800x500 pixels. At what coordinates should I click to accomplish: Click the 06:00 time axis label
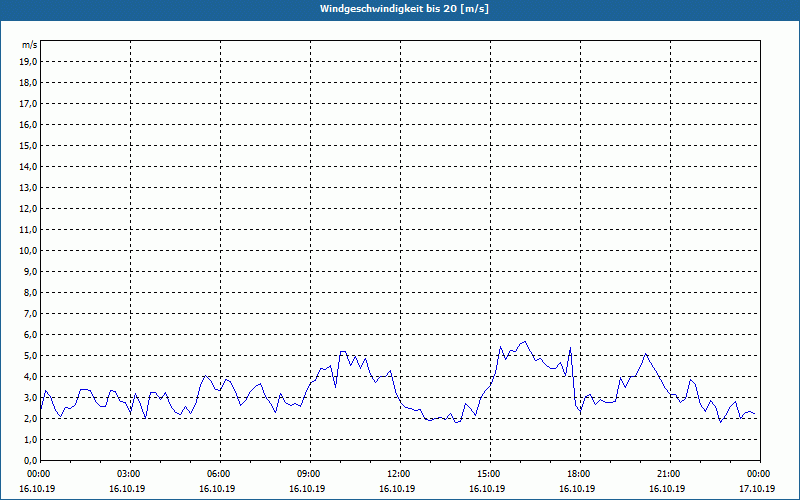[220, 474]
